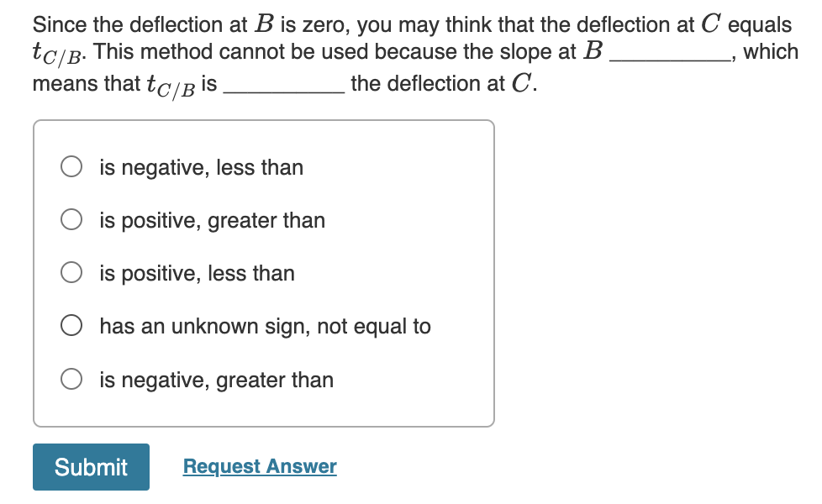Click the radio circle beside "is positive, less than"
The width and height of the screenshot is (822, 504).
[71, 272]
